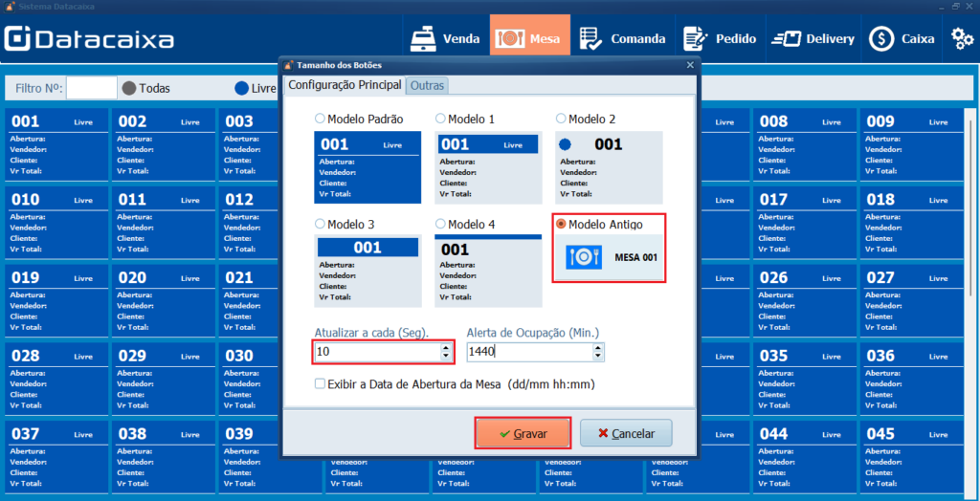Click the Tamanho dos Botões title icon
980x501 pixels.
click(288, 65)
